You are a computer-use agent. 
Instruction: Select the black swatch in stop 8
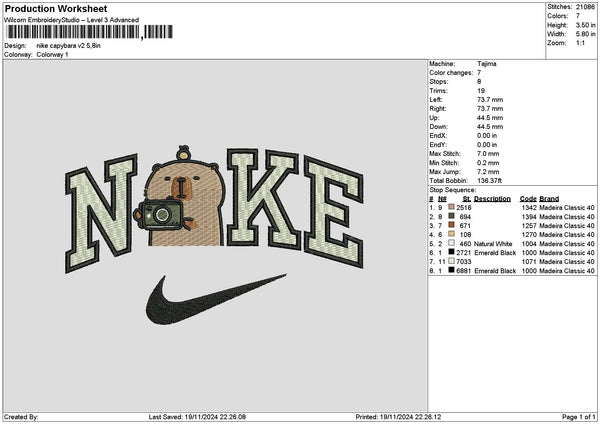point(452,270)
